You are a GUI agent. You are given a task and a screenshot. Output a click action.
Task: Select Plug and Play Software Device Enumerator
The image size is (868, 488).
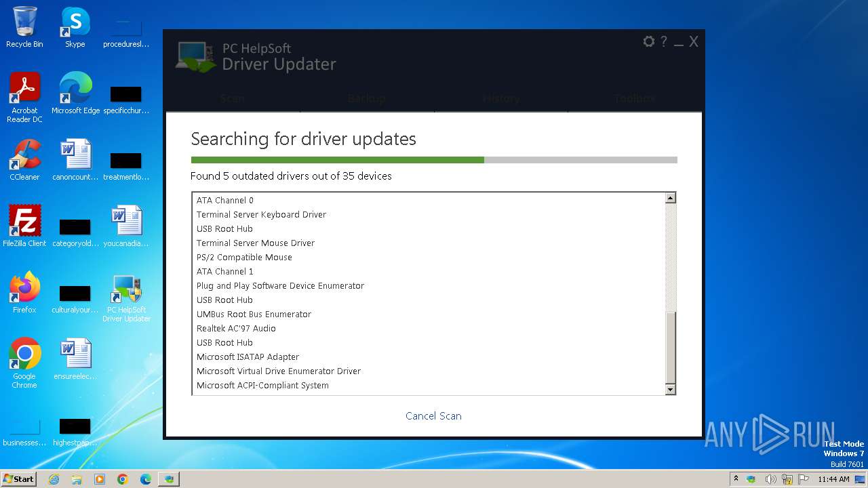[429, 286]
